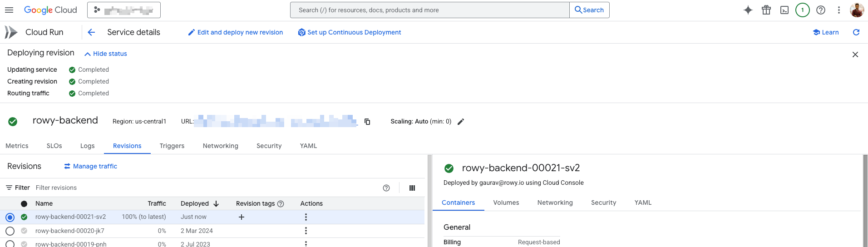Refresh the service details page
The width and height of the screenshot is (868, 247).
pos(856,32)
